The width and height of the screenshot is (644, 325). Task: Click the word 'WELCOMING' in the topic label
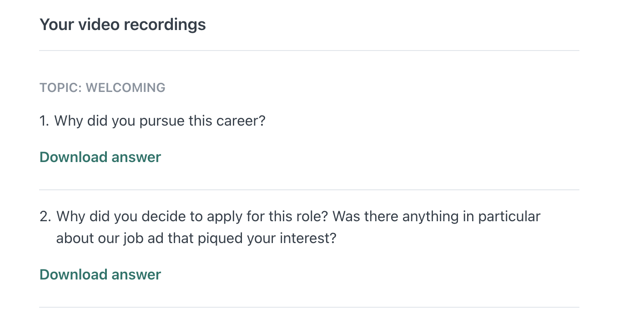coord(126,87)
